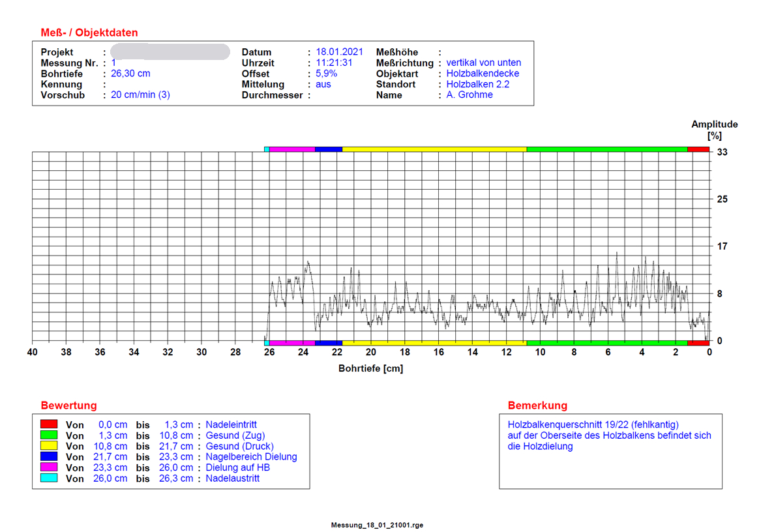Screen dimensions: 761x532
Task: Click the x-axis tick label 40
Action: (33, 353)
